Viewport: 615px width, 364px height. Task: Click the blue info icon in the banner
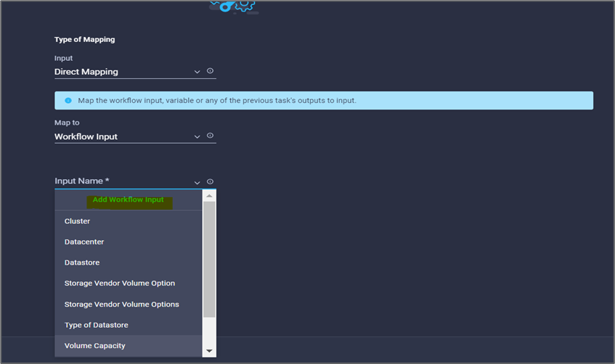pos(68,101)
